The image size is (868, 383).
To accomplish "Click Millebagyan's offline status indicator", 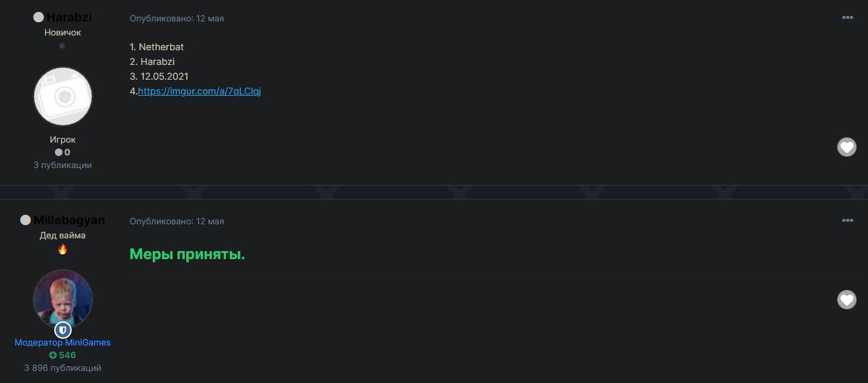I will point(25,220).
